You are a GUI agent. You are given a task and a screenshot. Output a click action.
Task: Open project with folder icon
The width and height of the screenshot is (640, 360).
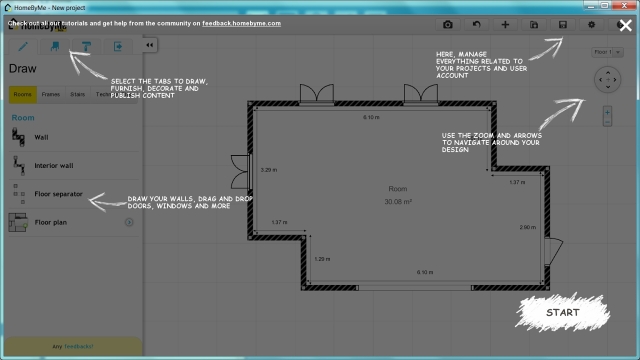point(534,24)
